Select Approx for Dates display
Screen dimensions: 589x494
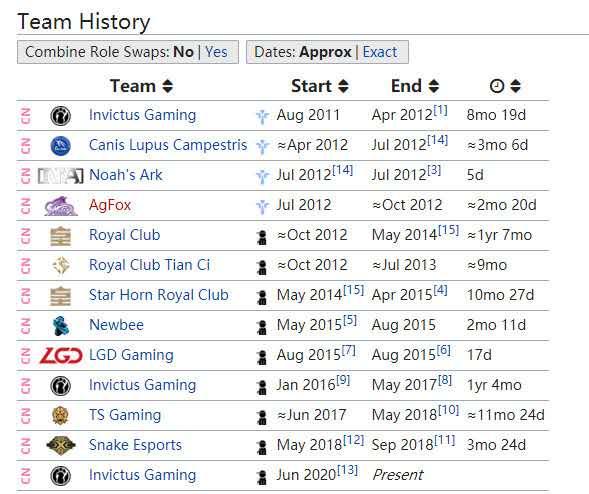[325, 52]
